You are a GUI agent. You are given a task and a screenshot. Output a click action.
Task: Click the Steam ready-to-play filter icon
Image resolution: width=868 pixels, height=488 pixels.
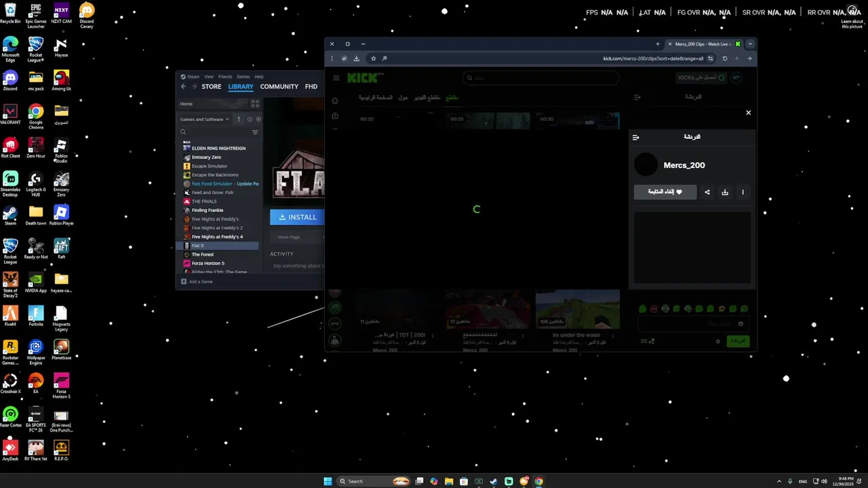(258, 119)
